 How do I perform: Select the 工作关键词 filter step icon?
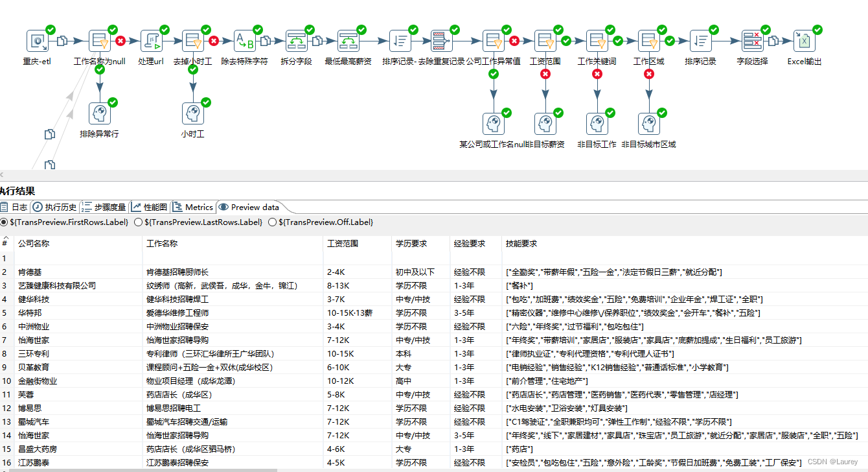coord(597,40)
